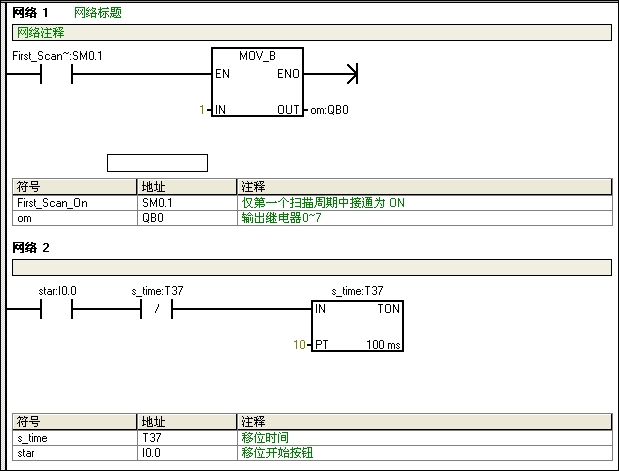619x471 pixels.
Task: Click the TON timer block
Action: coord(358,327)
